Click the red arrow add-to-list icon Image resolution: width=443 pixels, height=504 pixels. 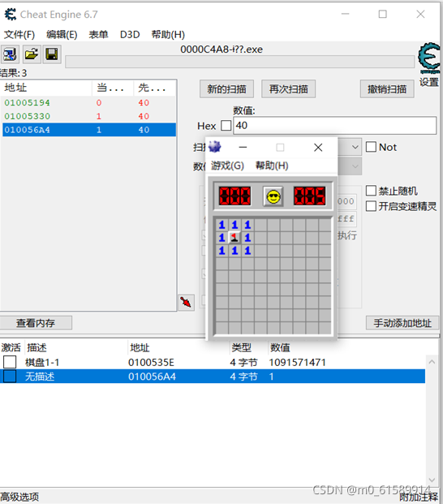tap(186, 302)
